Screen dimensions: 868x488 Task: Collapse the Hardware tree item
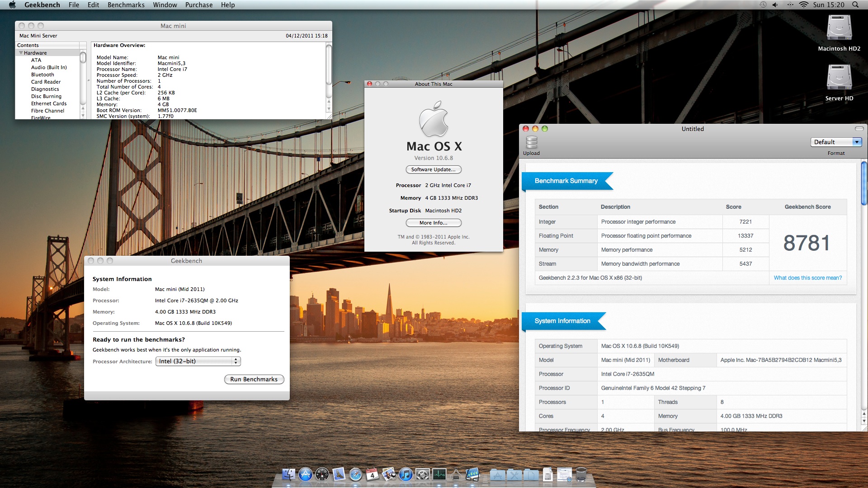[21, 53]
